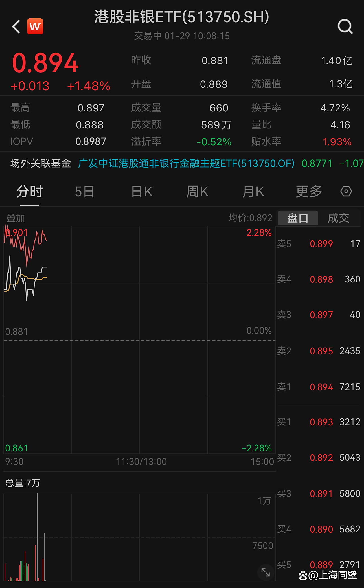Image resolution: width=364 pixels, height=588 pixels.
Task: Tap the intraday price line chart
Action: (x=139, y=340)
